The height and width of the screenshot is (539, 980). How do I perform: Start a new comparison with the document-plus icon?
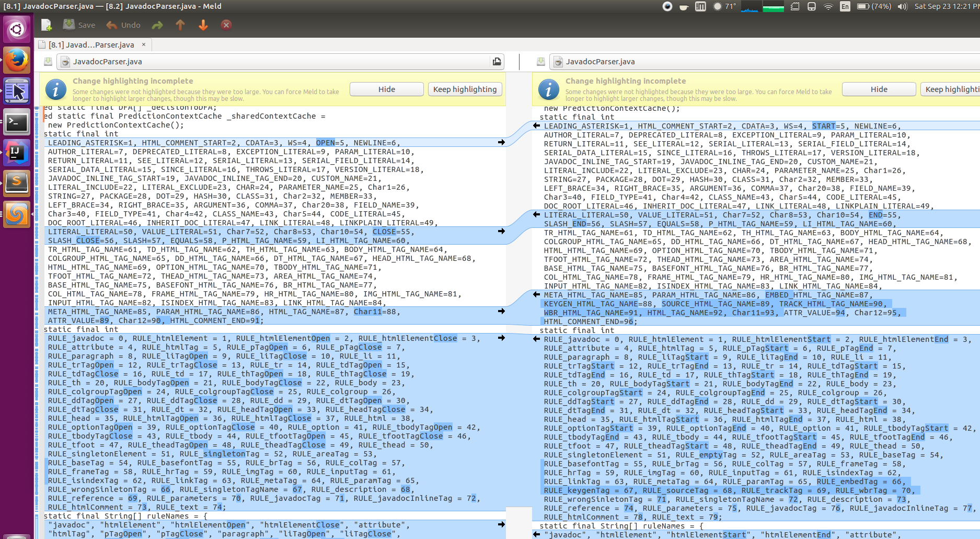coord(47,25)
